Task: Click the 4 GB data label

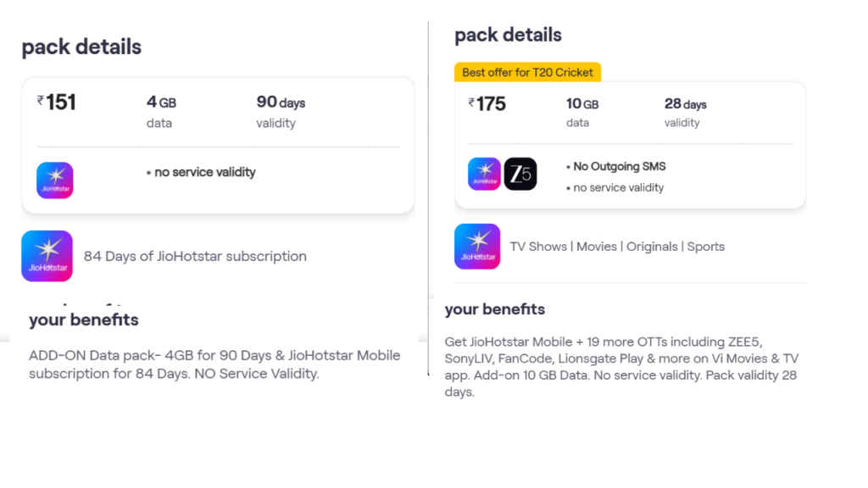Action: [x=161, y=103]
